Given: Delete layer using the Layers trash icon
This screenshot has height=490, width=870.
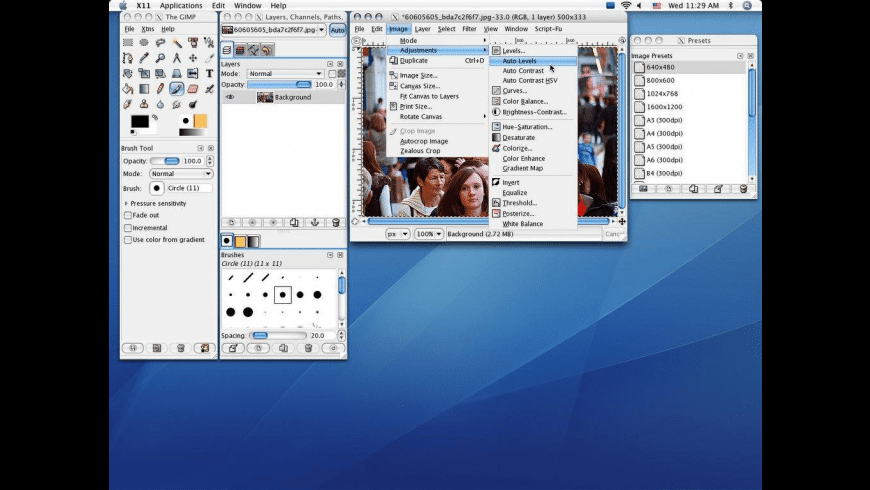Looking at the screenshot, I should click(x=335, y=222).
